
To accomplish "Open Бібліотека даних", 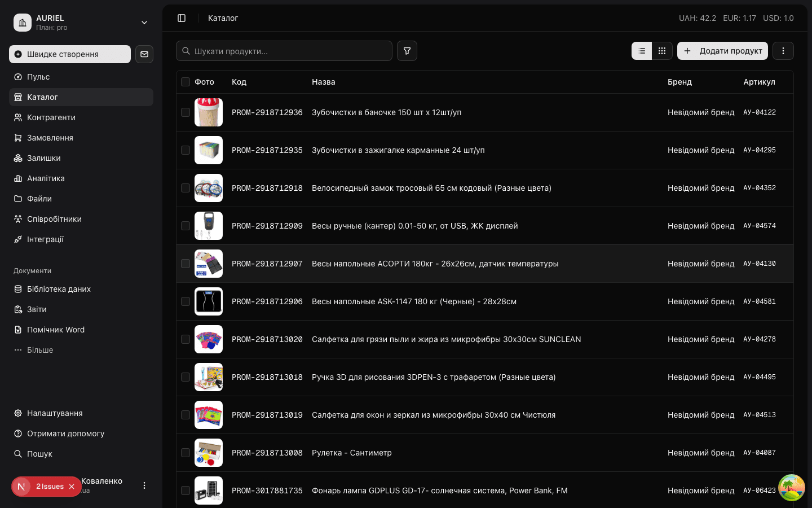I will tap(81, 289).
